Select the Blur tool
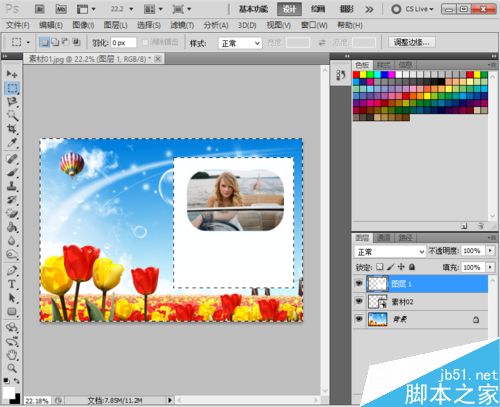This screenshot has height=407, width=500. 12,241
